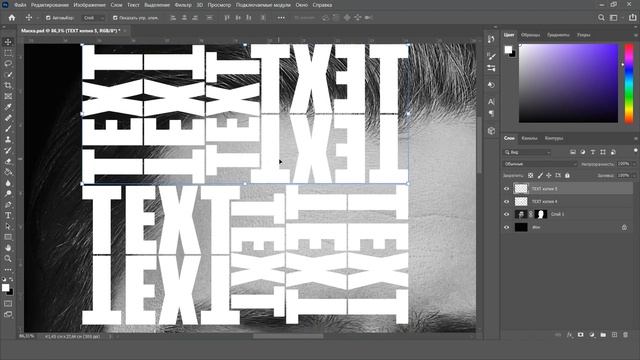This screenshot has height=360, width=640.
Task: Select the Pen tool
Action: point(8,204)
